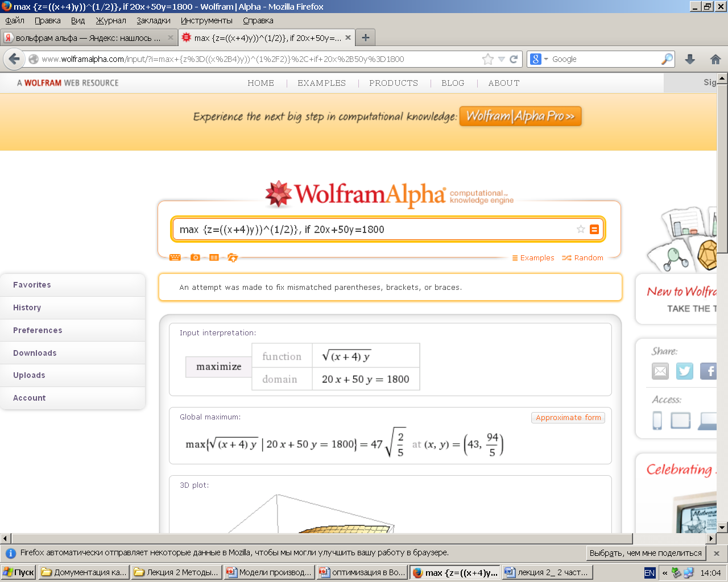
Task: Click the vertical scrollbar down arrow
Action: [x=722, y=527]
